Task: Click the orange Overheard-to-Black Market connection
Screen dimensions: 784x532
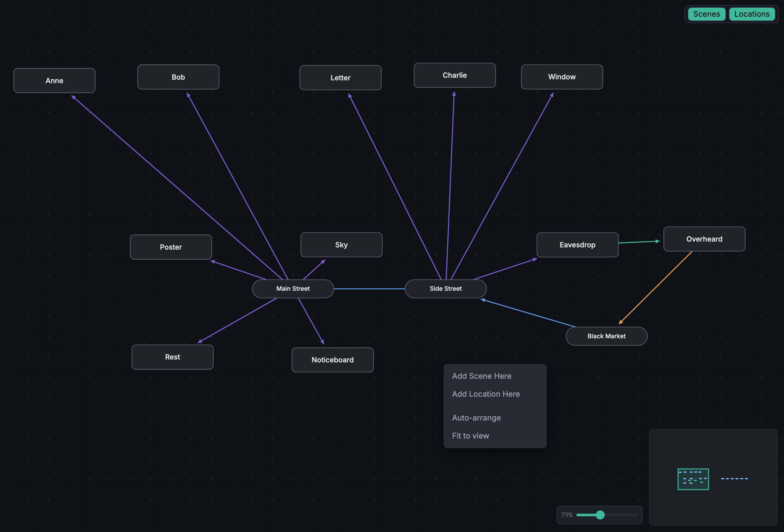Action: 655,288
